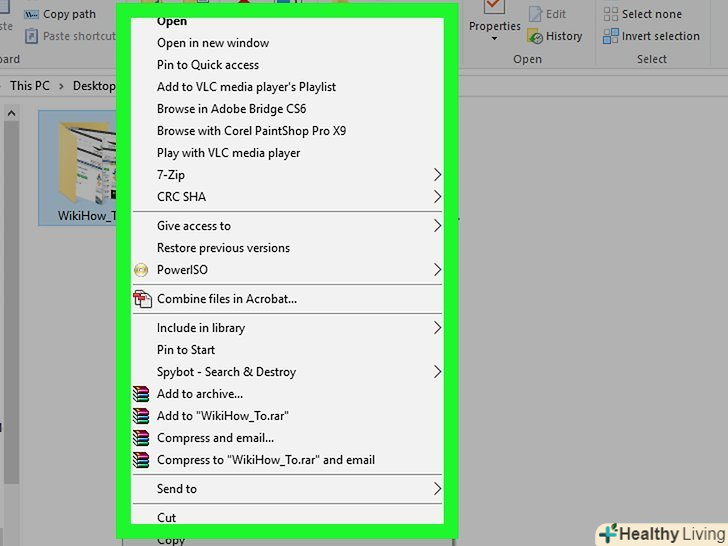Click WinRAR icon beside Add to "WikiHow_To.rar"
The width and height of the screenshot is (728, 546).
141,416
